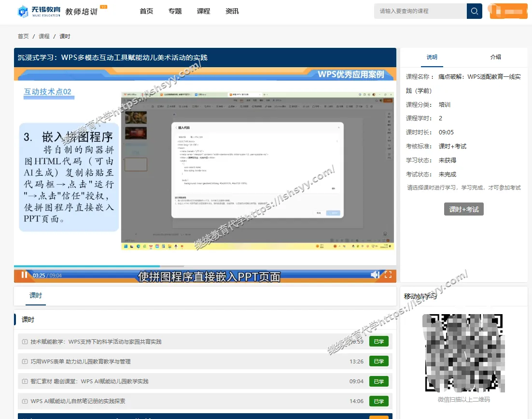The height and width of the screenshot is (419, 532).
Task: Click the Wuxi Education logo
Action: [39, 11]
